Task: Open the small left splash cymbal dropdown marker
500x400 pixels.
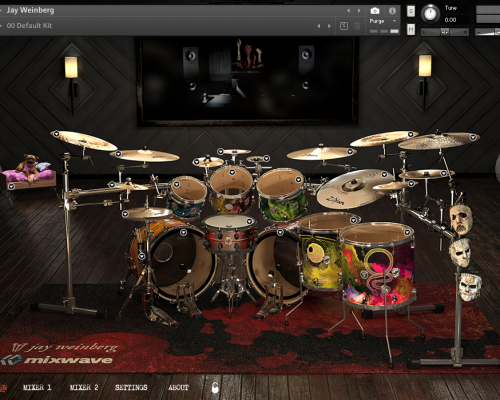Action: [196, 162]
